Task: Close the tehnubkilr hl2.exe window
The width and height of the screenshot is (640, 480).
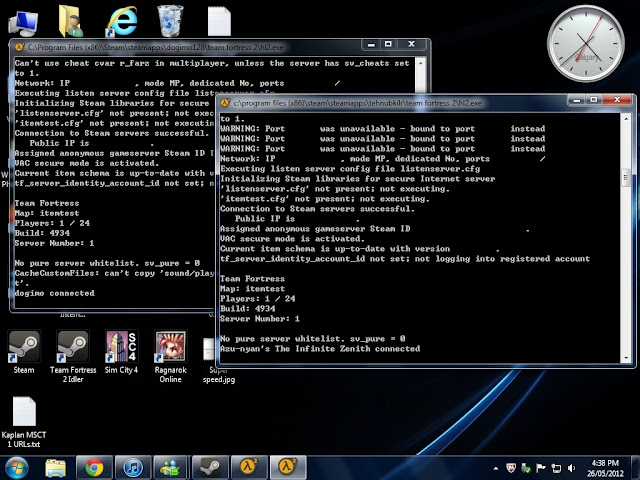Action: pos(617,100)
